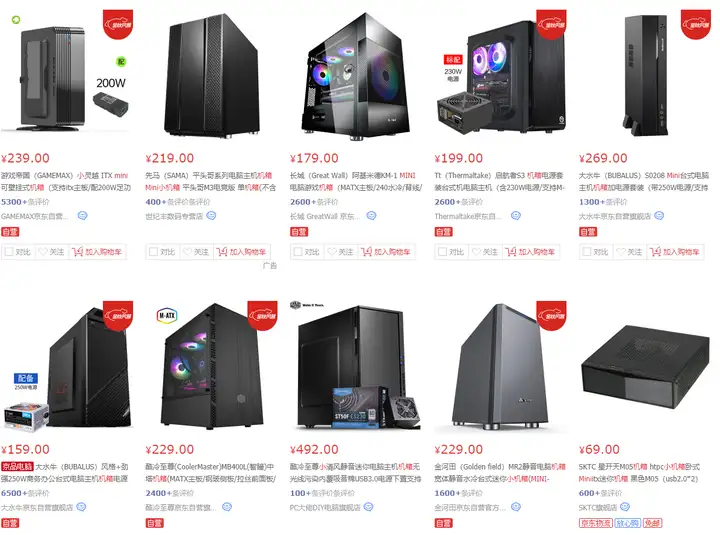Click the chat icon beside 世纪丰数码专营店

[x=211, y=215]
